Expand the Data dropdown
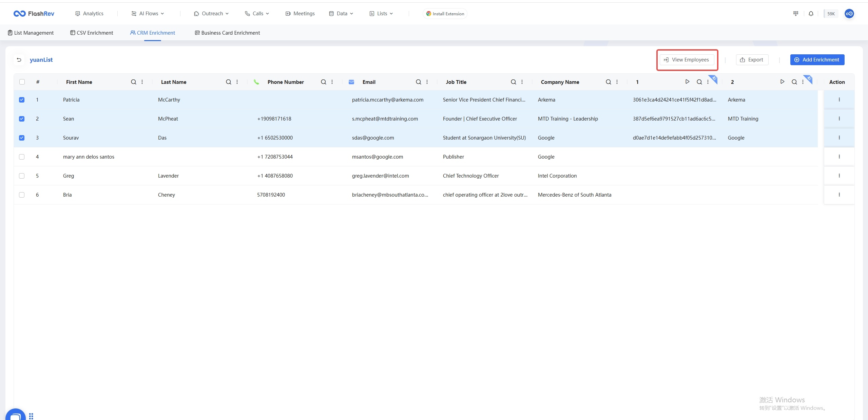The width and height of the screenshot is (868, 420). pos(341,14)
